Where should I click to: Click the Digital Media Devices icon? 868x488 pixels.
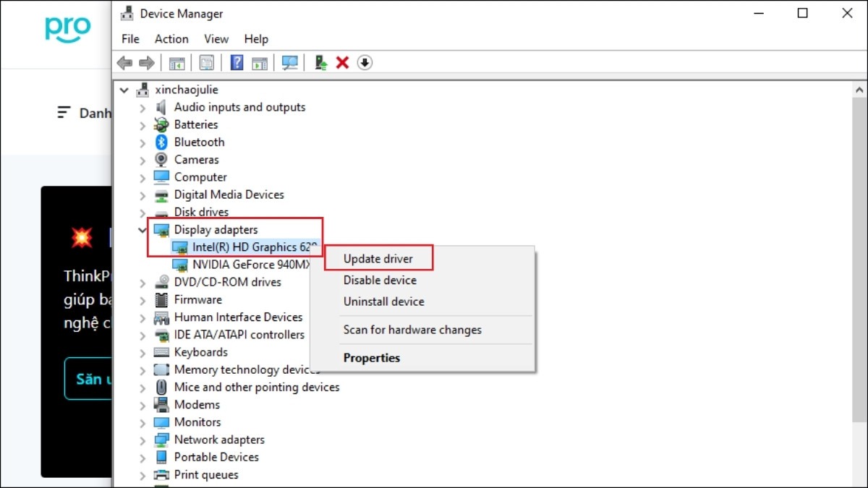point(161,194)
